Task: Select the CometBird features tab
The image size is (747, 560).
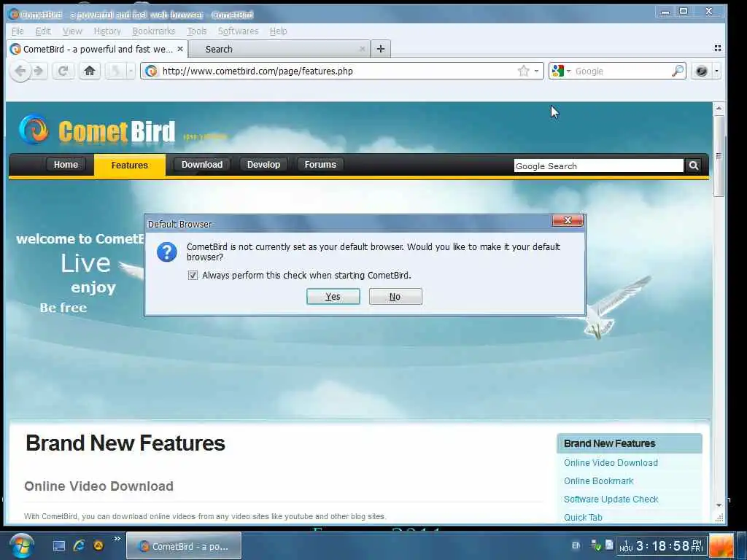Action: point(98,49)
